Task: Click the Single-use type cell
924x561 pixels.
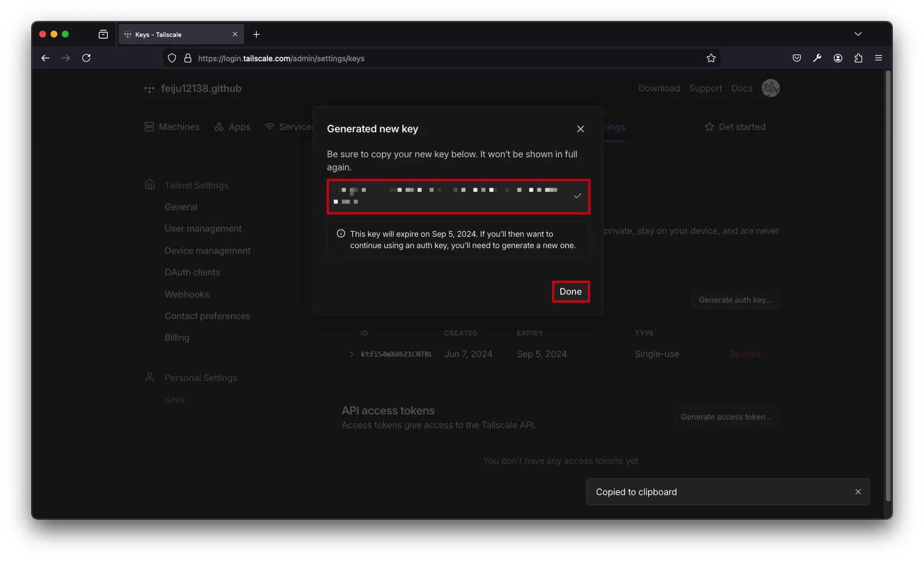Action: (657, 354)
